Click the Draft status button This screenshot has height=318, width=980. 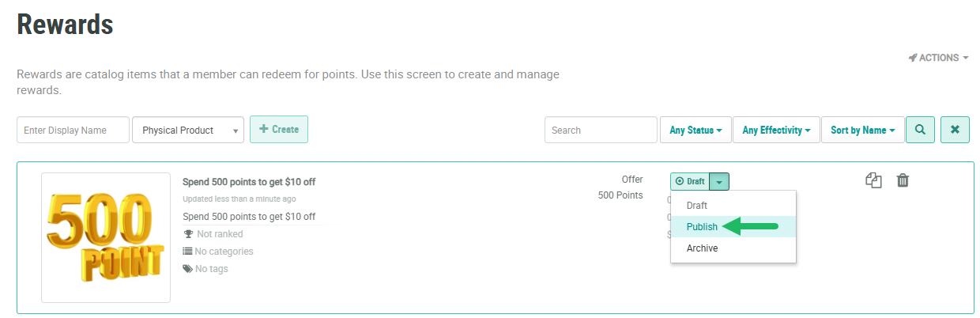[690, 182]
